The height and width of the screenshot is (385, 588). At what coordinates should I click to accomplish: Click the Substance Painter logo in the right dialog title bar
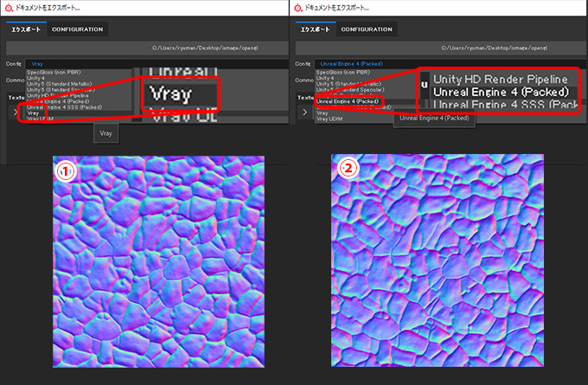click(x=298, y=8)
